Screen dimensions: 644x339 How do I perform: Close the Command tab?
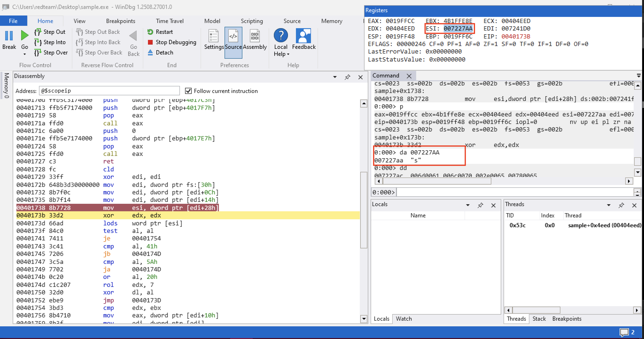409,76
